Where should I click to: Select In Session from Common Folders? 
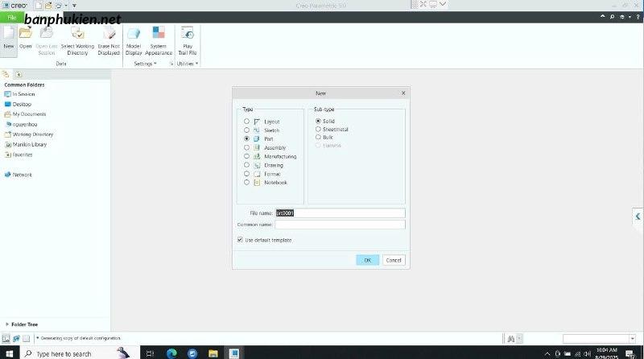[x=25, y=94]
